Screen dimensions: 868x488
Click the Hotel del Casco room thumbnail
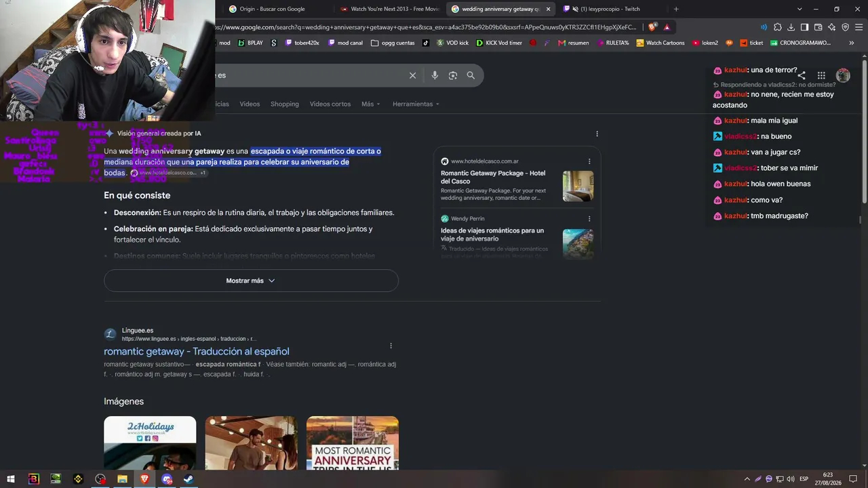click(x=578, y=186)
